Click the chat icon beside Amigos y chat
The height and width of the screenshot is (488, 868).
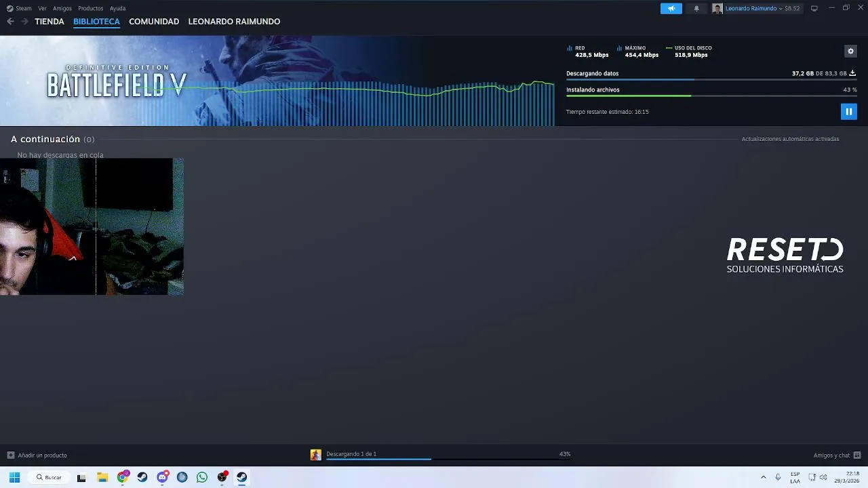pyautogui.click(x=857, y=455)
